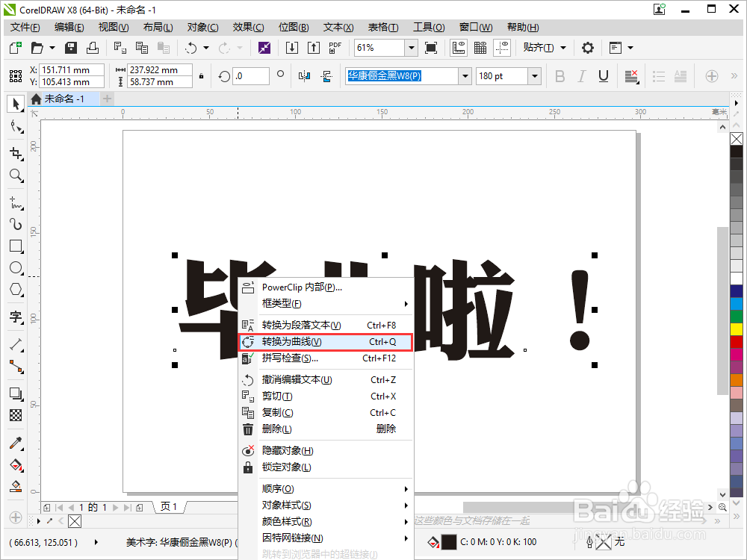Click the Export icon

[314, 48]
